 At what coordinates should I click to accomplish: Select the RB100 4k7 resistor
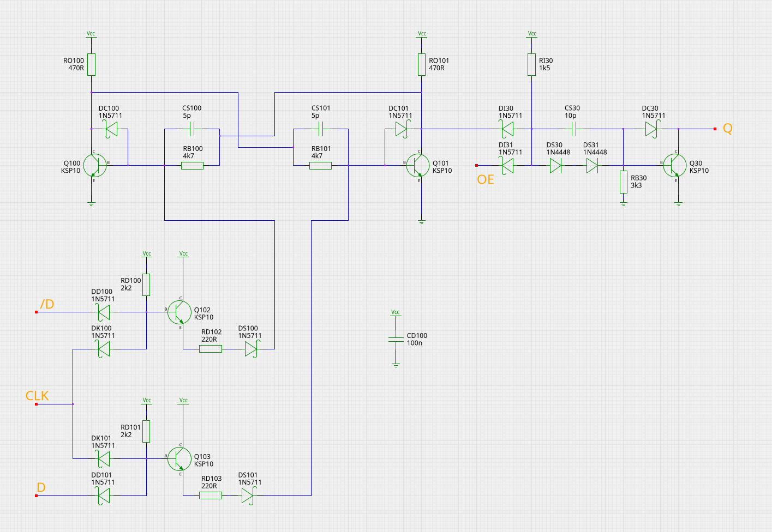click(x=192, y=166)
